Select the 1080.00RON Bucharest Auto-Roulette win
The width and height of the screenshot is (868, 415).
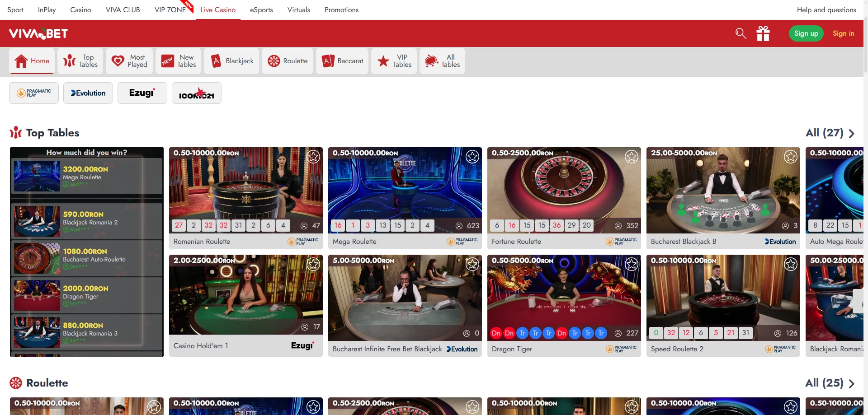coord(87,258)
